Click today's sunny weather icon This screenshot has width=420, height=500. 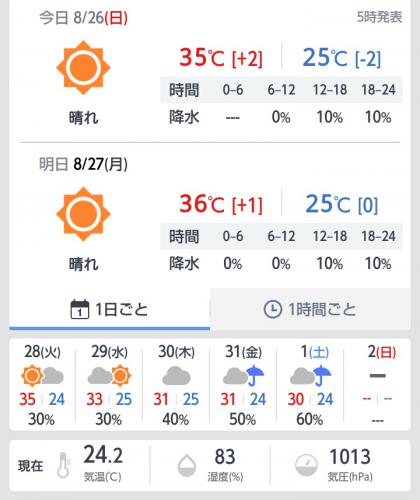[x=83, y=68]
